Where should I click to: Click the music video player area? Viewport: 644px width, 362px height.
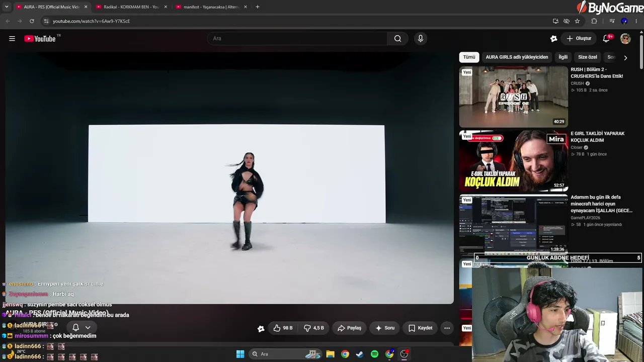pyautogui.click(x=229, y=178)
